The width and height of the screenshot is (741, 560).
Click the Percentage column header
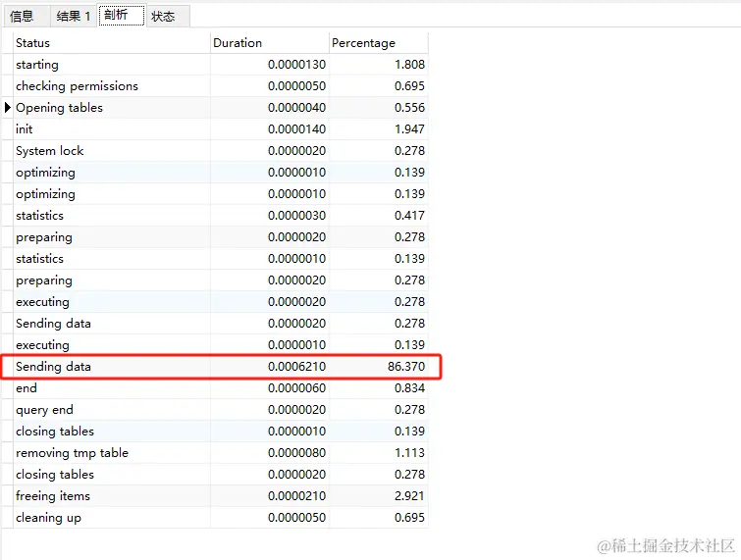[x=378, y=43]
